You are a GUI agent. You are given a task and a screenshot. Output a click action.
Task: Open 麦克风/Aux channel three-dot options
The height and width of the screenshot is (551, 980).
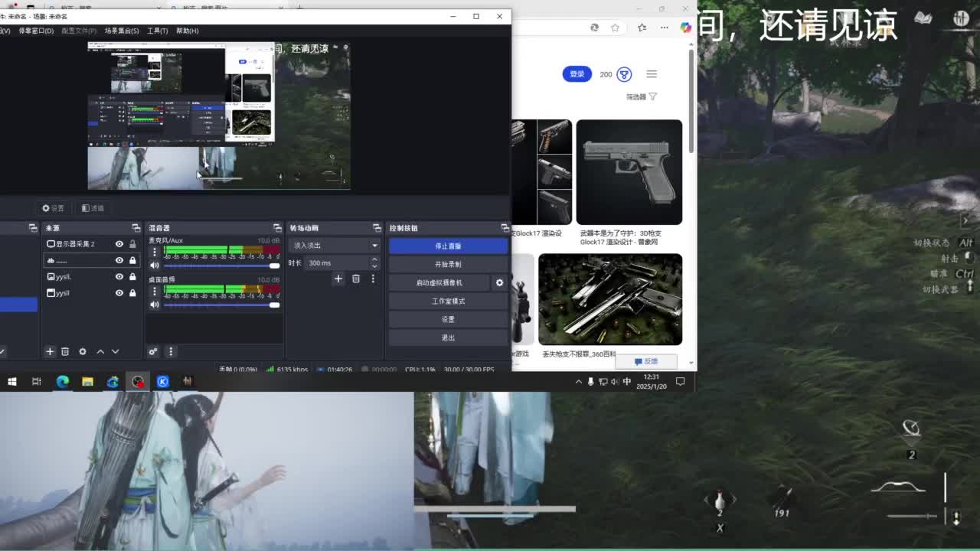tap(155, 252)
